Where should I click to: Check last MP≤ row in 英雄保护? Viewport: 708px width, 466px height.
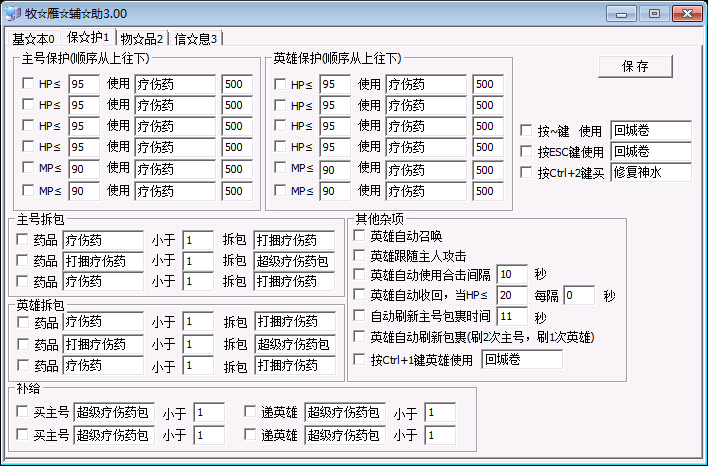point(280,190)
